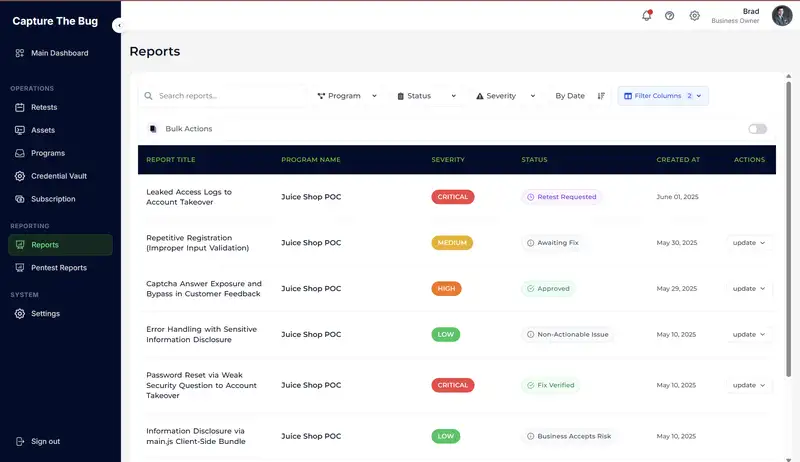800x462 pixels.
Task: Click the Pentest Reports icon
Action: 20,268
